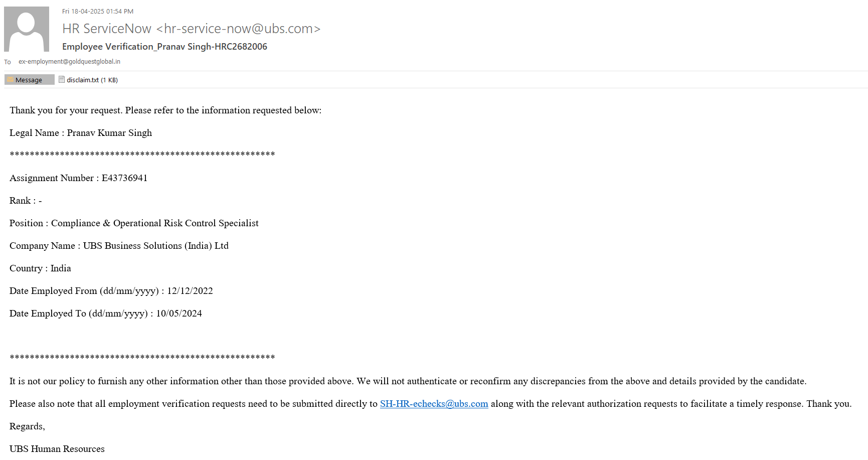This screenshot has width=868, height=460.
Task: Click the To field label
Action: 8,62
